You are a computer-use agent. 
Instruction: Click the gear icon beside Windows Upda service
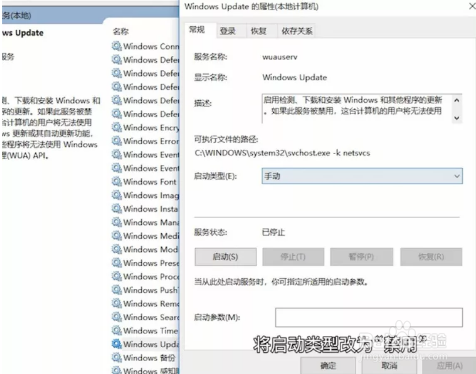117,344
